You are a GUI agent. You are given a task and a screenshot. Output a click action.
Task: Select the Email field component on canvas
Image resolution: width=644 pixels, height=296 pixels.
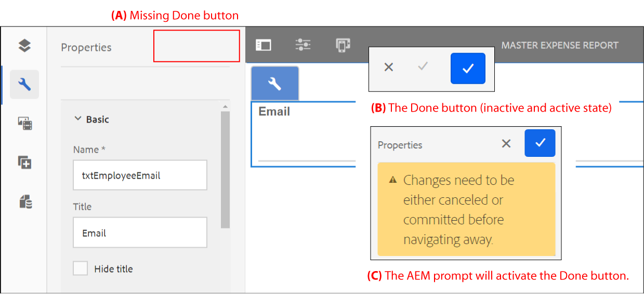point(447,134)
